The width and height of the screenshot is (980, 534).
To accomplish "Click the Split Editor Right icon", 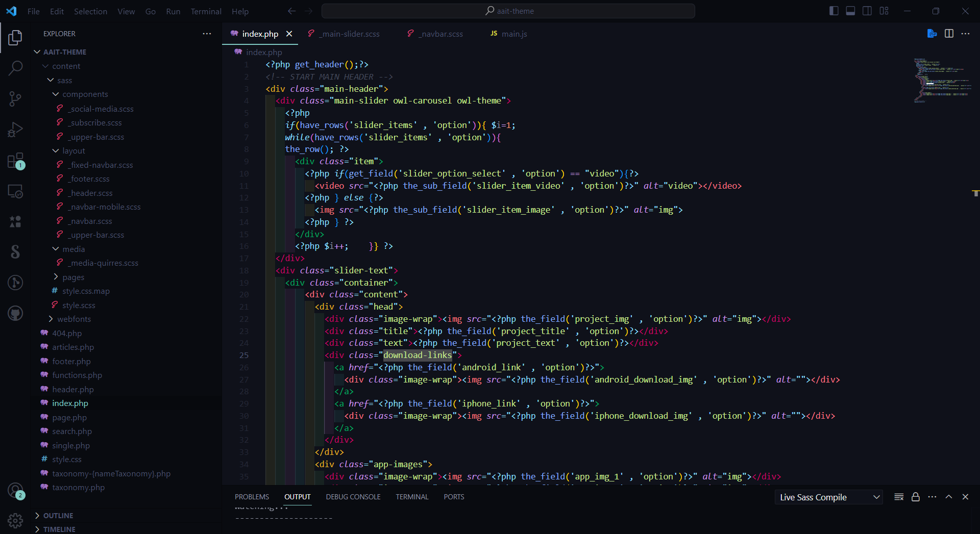I will [x=949, y=34].
